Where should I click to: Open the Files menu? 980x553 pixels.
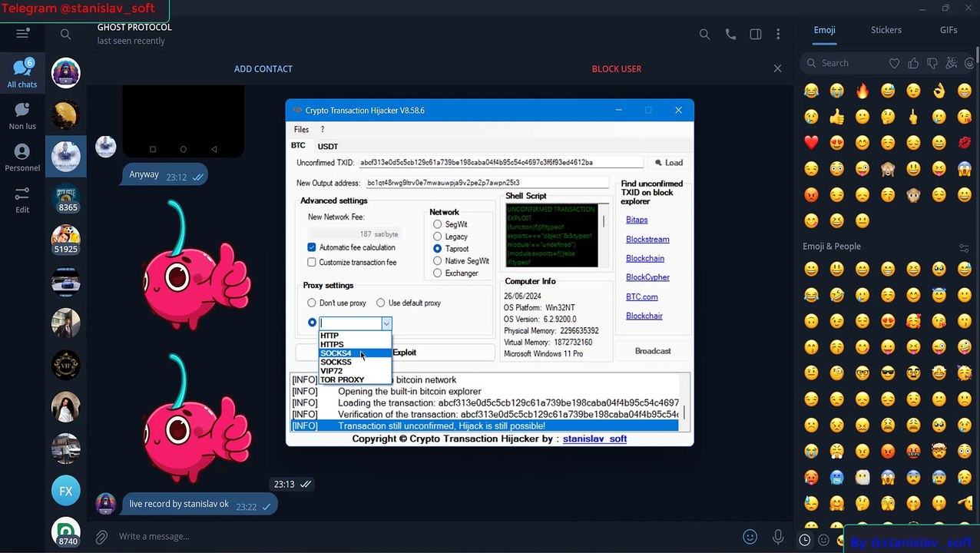301,130
